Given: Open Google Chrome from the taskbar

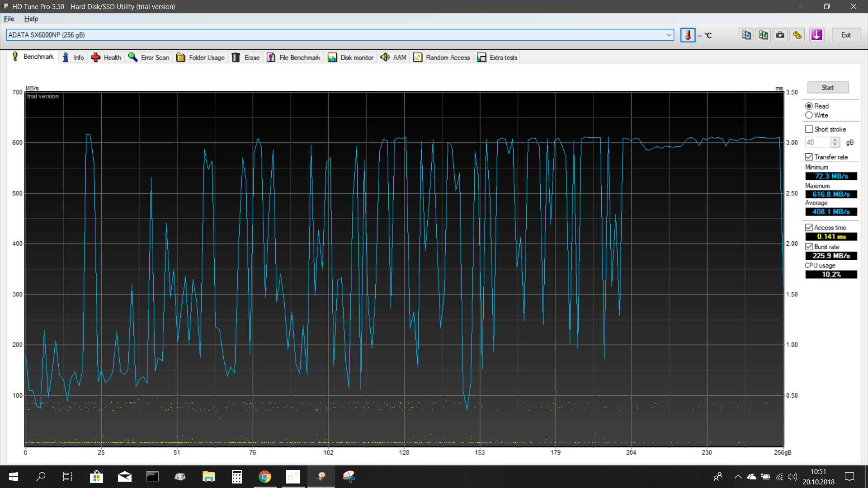Looking at the screenshot, I should pos(265,477).
